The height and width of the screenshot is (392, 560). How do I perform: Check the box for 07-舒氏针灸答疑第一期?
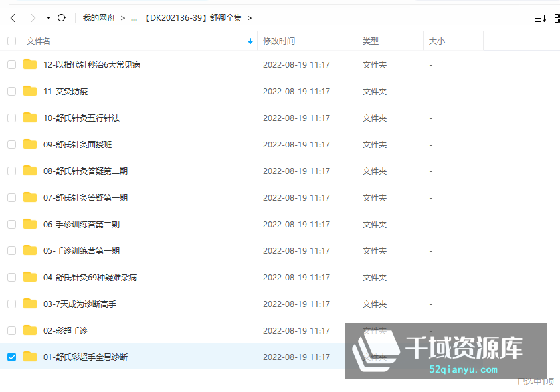12,197
